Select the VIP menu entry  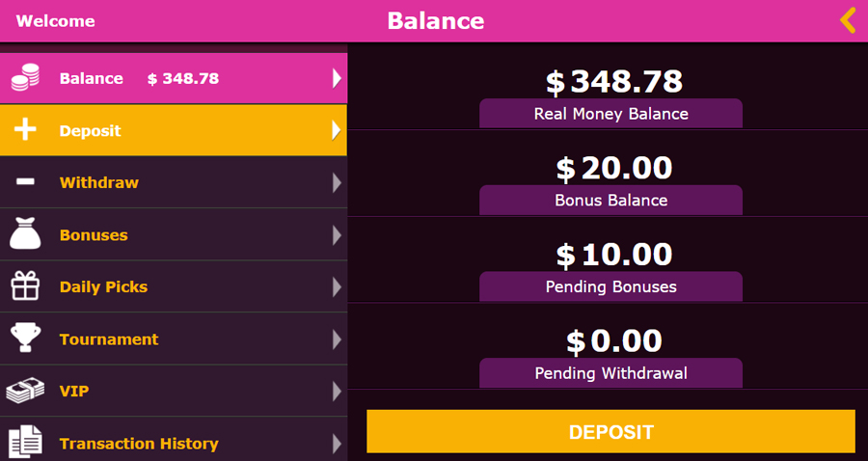(x=74, y=392)
